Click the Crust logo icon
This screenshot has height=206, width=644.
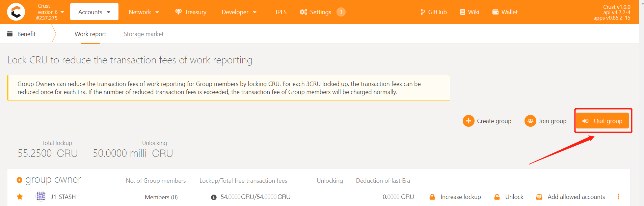pyautogui.click(x=16, y=12)
